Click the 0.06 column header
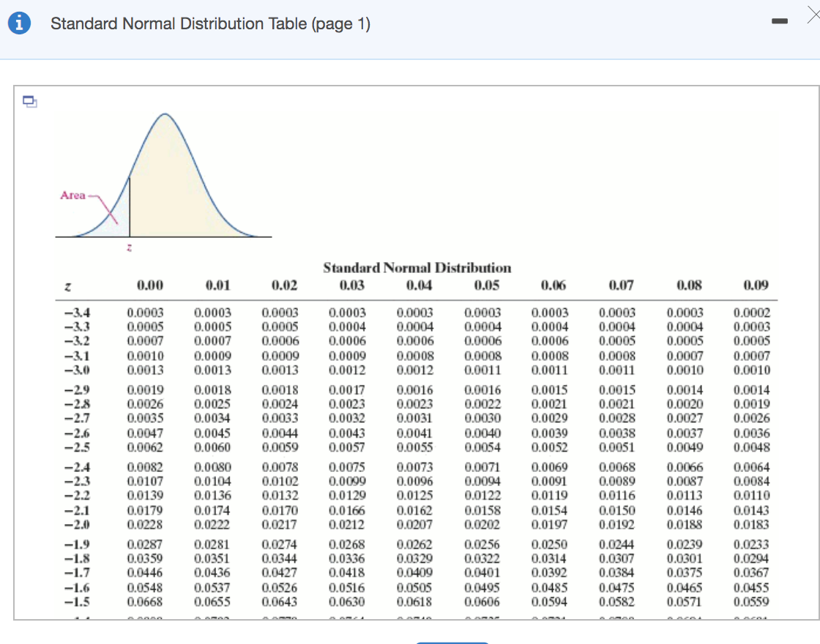This screenshot has width=820, height=644. 553,285
